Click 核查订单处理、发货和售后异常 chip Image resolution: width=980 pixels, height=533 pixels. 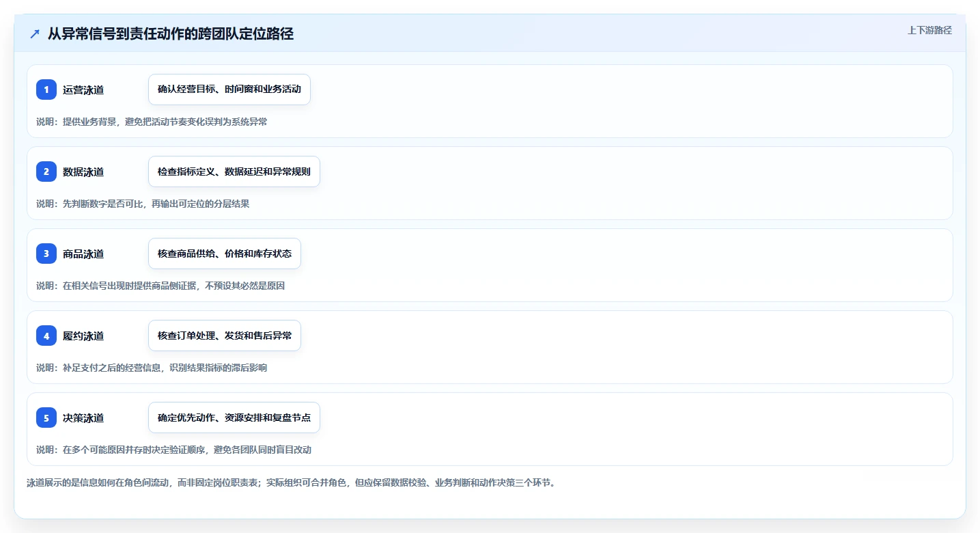pyautogui.click(x=225, y=336)
